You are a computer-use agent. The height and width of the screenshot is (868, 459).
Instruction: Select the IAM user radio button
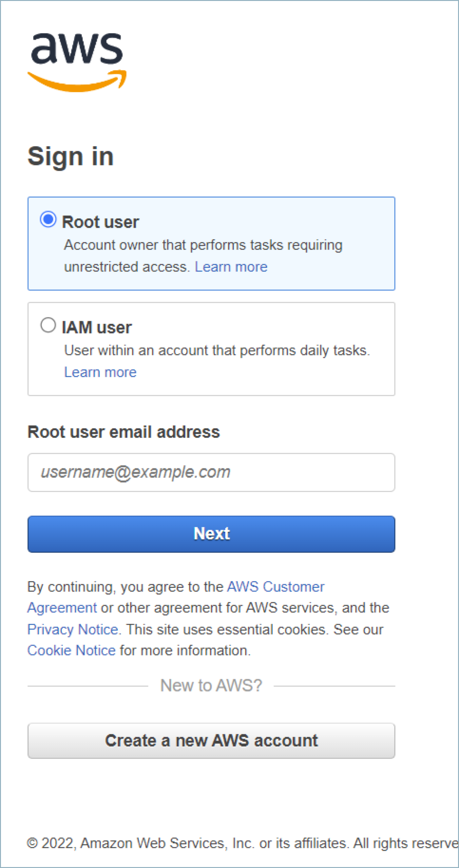pyautogui.click(x=48, y=325)
